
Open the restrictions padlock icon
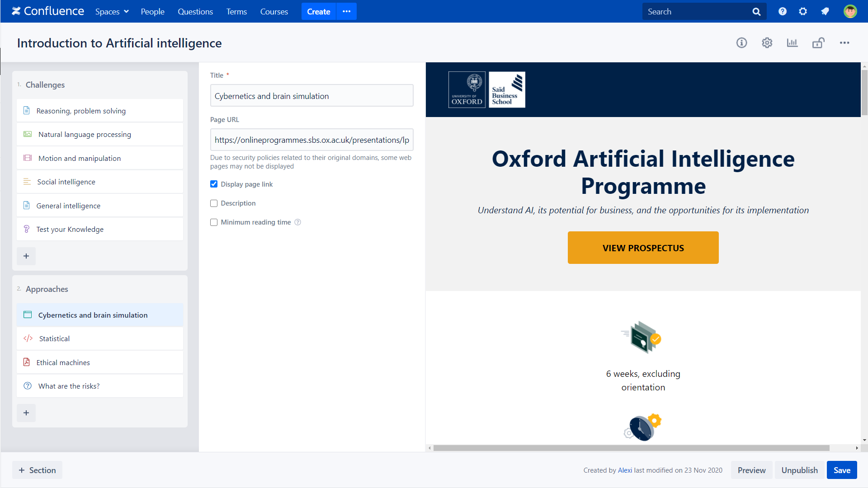818,43
